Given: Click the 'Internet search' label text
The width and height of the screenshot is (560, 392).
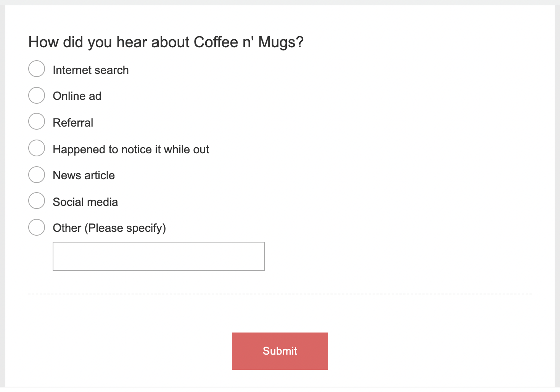Looking at the screenshot, I should [x=91, y=70].
